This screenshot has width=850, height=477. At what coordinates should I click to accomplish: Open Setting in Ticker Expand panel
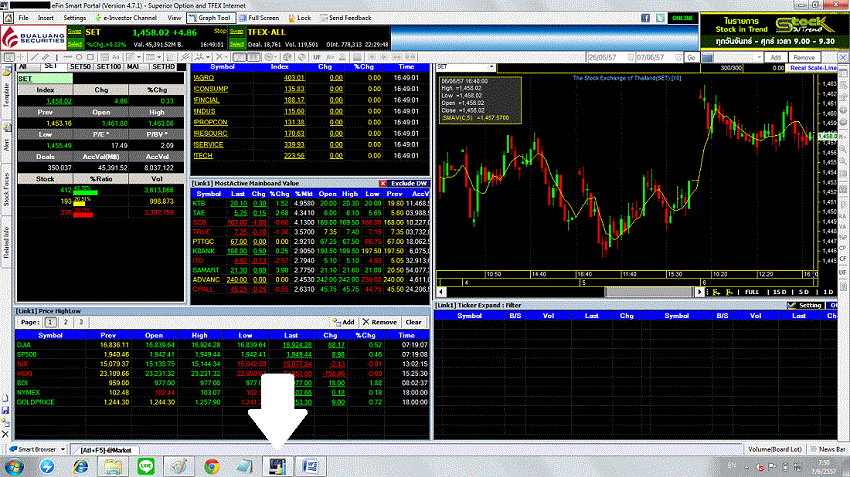click(805, 306)
